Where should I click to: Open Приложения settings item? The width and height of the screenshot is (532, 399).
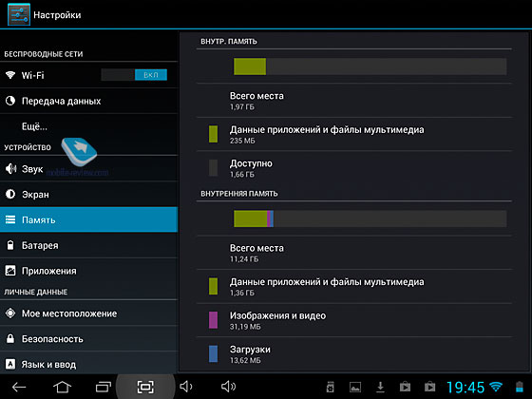(89, 271)
